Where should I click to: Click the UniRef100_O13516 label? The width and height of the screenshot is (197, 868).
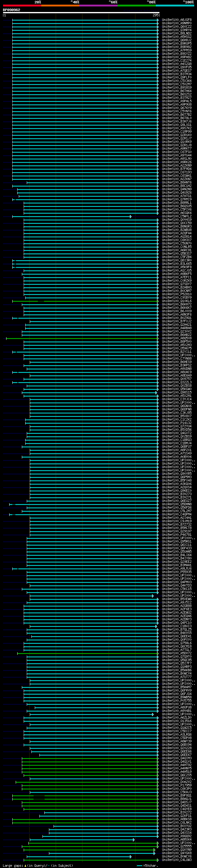(176, 721)
